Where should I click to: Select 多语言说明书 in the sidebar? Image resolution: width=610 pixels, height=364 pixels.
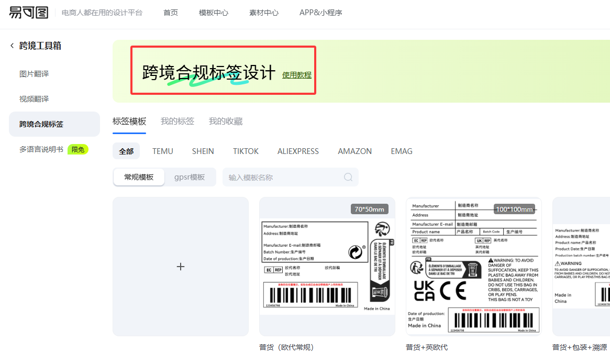coord(41,149)
